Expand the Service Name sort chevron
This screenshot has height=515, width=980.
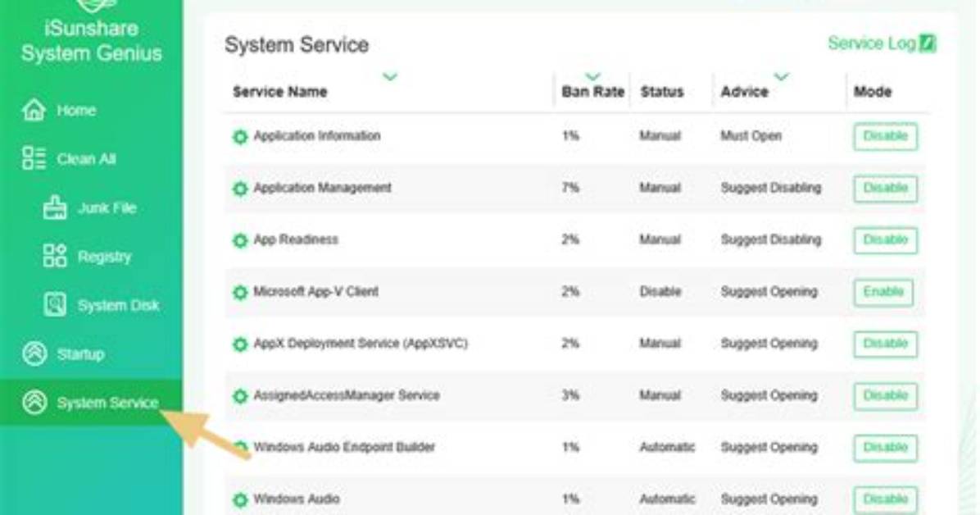click(x=390, y=77)
